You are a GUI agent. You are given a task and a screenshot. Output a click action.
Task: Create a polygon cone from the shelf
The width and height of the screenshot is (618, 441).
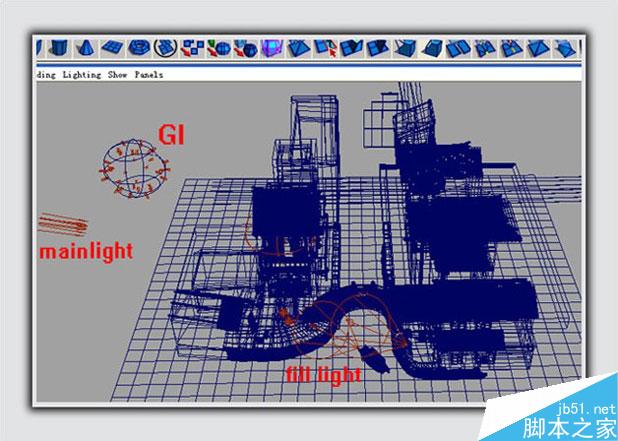(86, 48)
